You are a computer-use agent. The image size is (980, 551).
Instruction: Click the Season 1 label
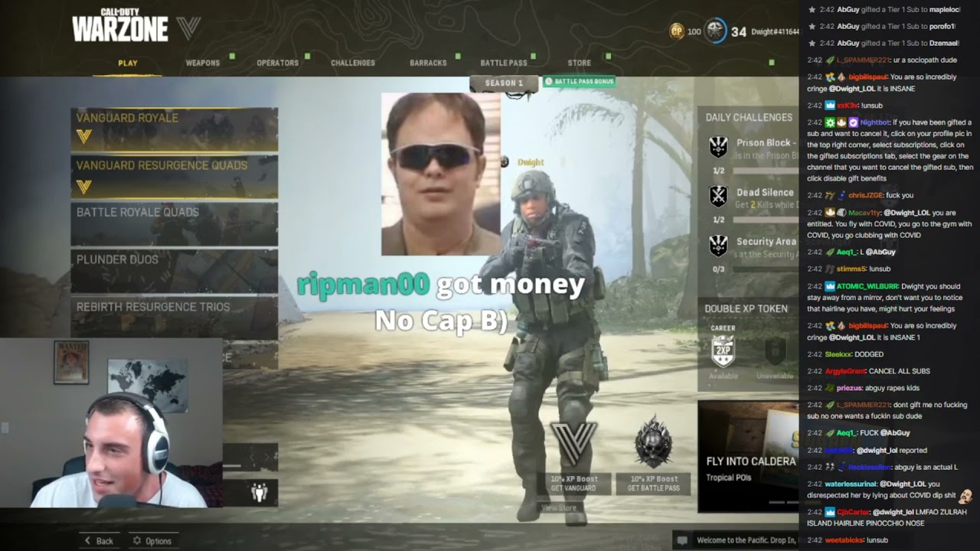[x=504, y=83]
